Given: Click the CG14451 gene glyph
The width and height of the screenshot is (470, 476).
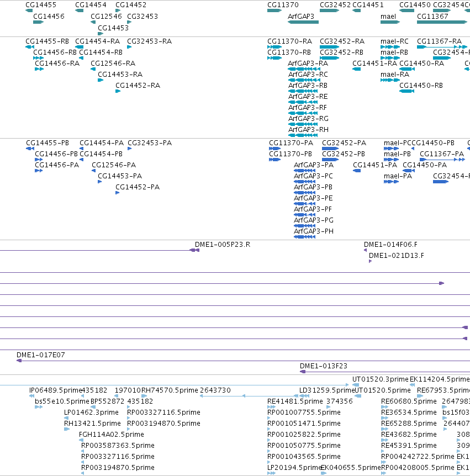Looking at the screenshot, I should click(356, 10).
